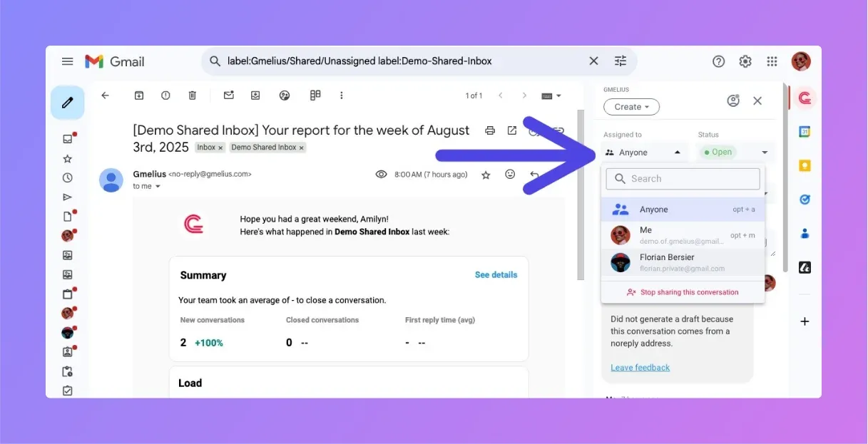Remove the Demo Shared Inbox label chip
Viewport: 868px width, 444px height.
coord(301,148)
